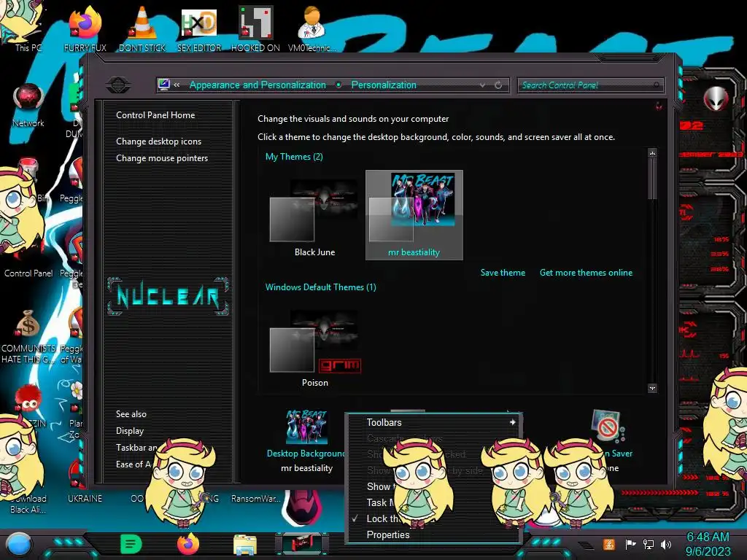Image resolution: width=747 pixels, height=560 pixels.
Task: Open the DONT STICK VLC shortcut
Action: click(142, 28)
